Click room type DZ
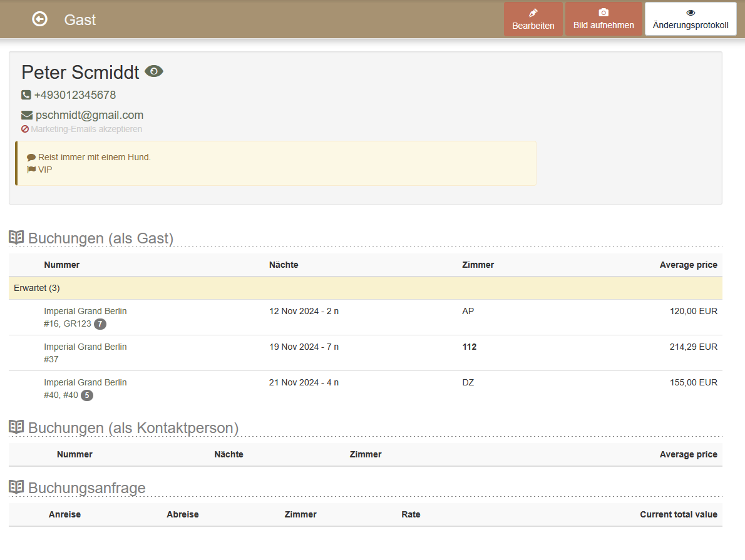Image resolution: width=745 pixels, height=560 pixels. pyautogui.click(x=468, y=382)
